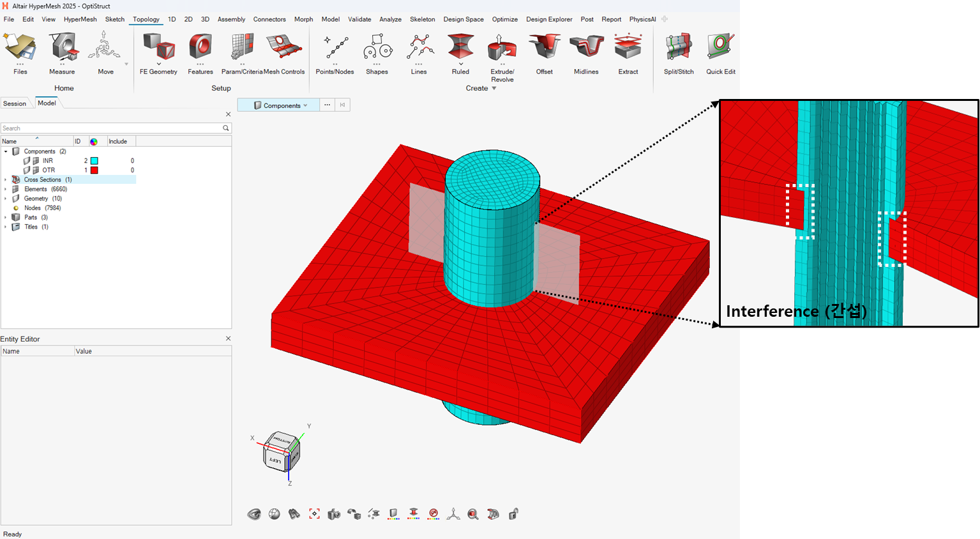Click the camera capture icon

point(334,514)
